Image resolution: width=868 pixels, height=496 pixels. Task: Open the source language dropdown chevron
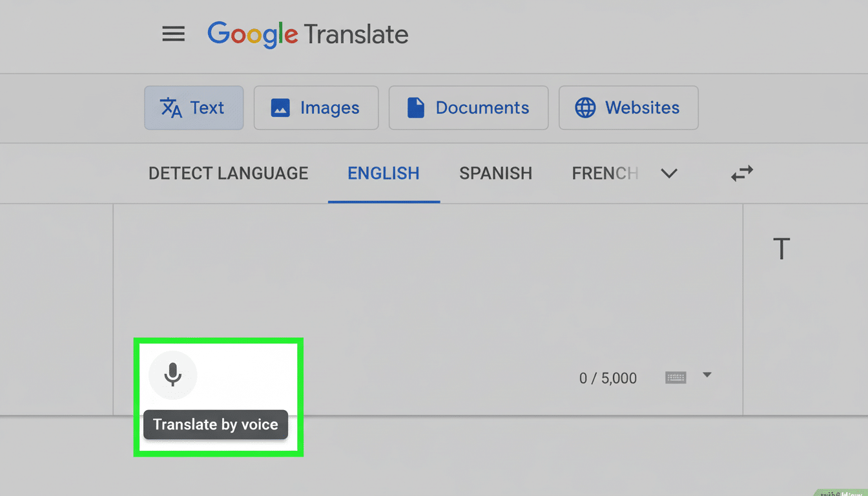669,173
